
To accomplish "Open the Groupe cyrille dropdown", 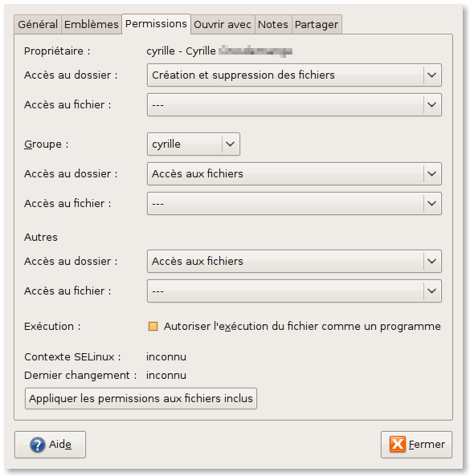I will 194,144.
